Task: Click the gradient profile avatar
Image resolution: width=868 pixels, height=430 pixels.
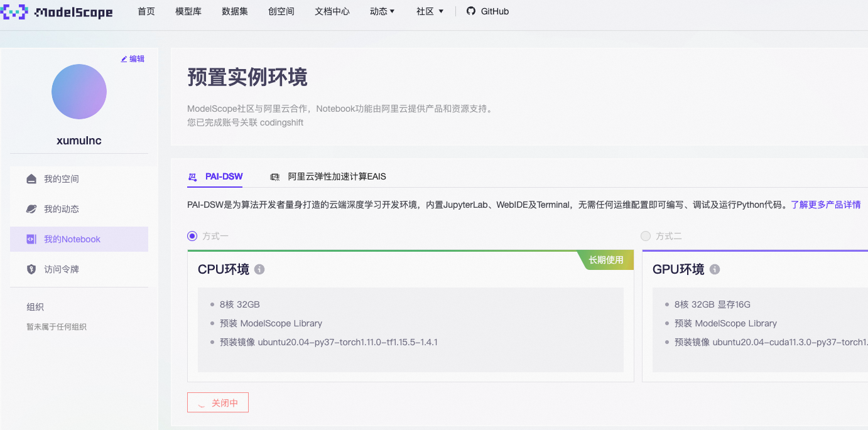Action: (79, 92)
